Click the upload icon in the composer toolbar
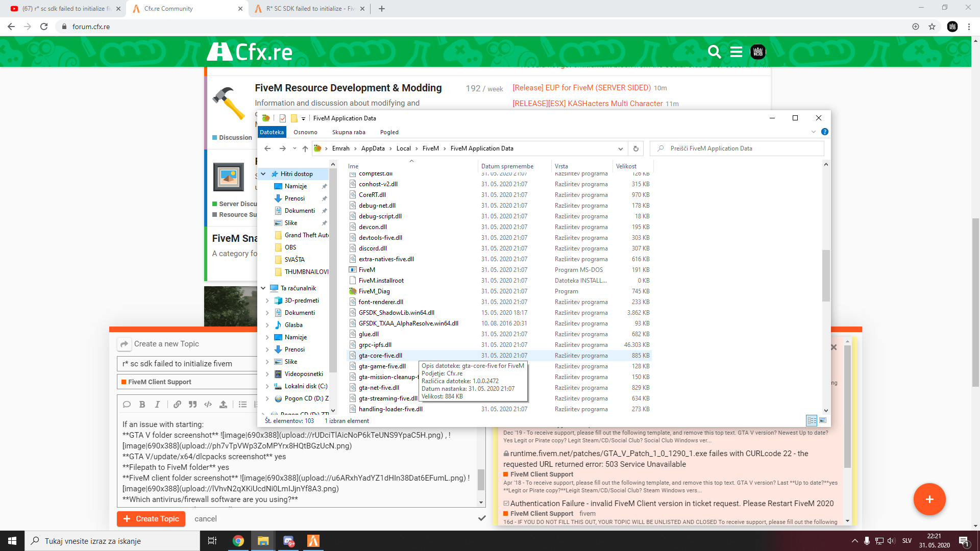 click(223, 405)
